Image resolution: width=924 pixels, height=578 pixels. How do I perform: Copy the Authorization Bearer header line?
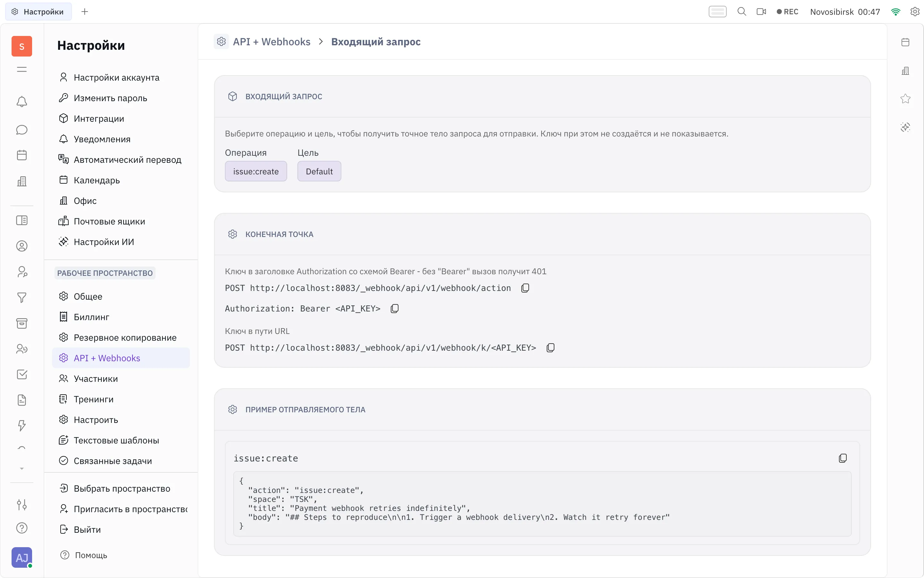[394, 309]
